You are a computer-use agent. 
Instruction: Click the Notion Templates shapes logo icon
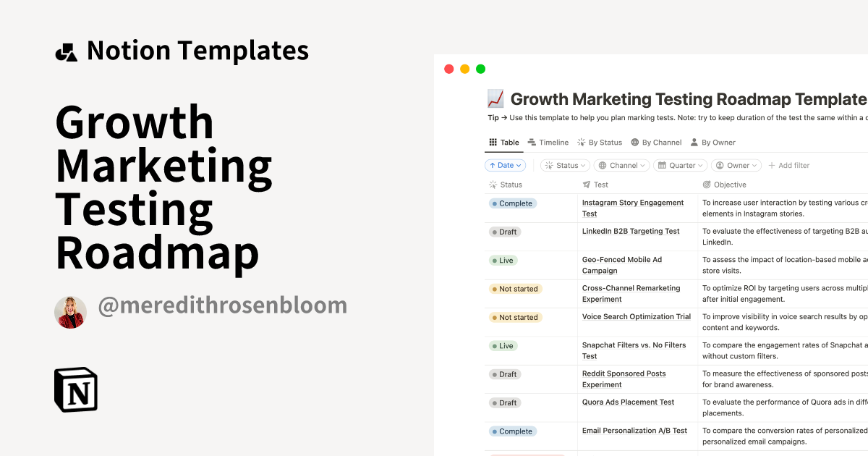point(66,52)
